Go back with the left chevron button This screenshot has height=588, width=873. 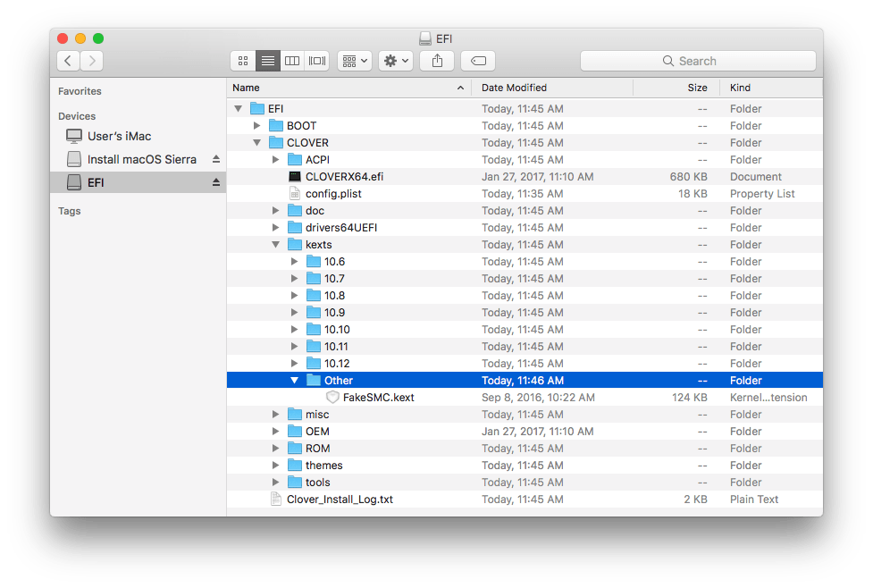pos(68,61)
